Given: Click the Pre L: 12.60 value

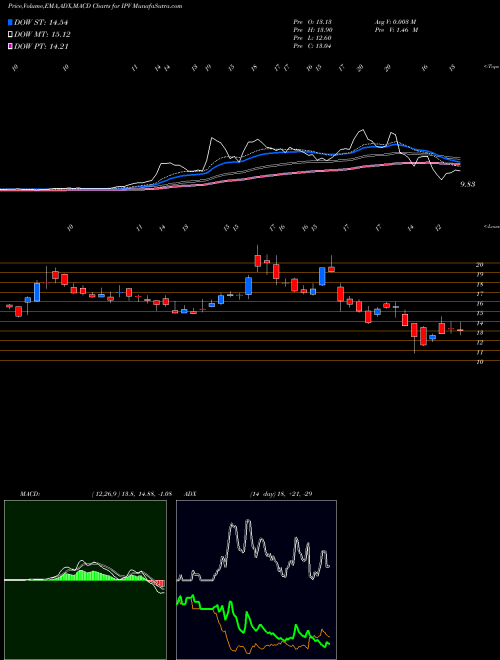Looking at the screenshot, I should click(x=313, y=38).
